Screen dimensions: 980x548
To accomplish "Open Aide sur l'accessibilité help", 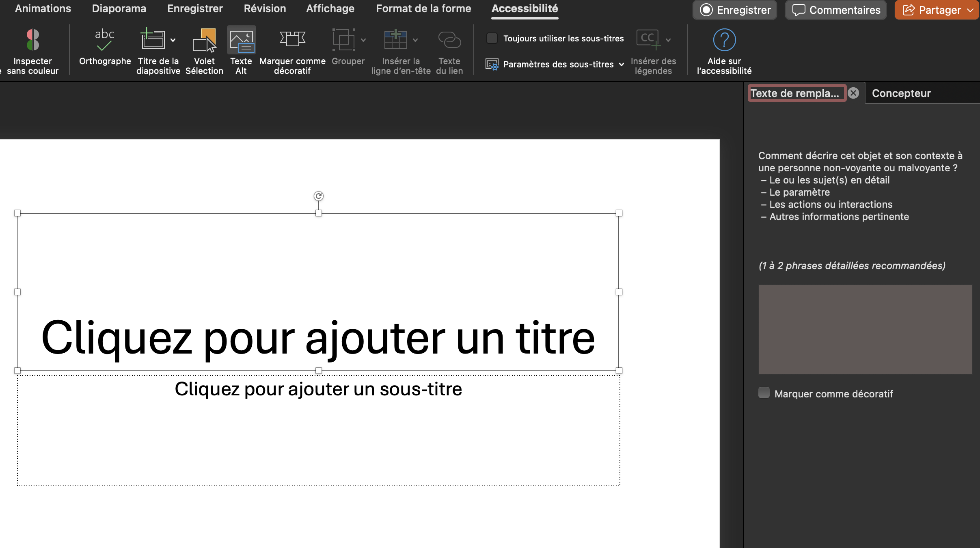I will tap(724, 40).
